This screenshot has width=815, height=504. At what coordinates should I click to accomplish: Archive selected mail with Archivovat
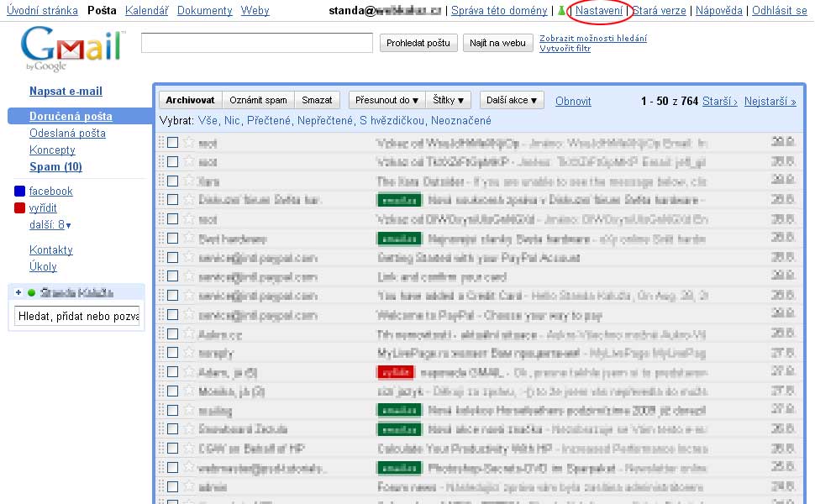pos(190,100)
